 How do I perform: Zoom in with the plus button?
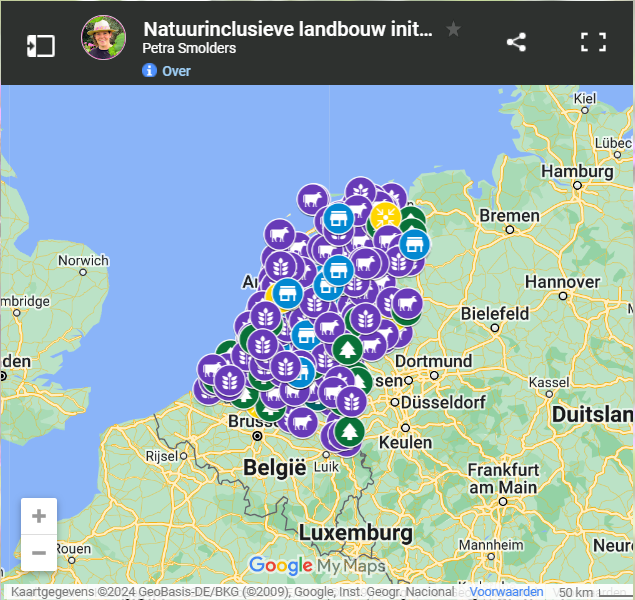39,516
